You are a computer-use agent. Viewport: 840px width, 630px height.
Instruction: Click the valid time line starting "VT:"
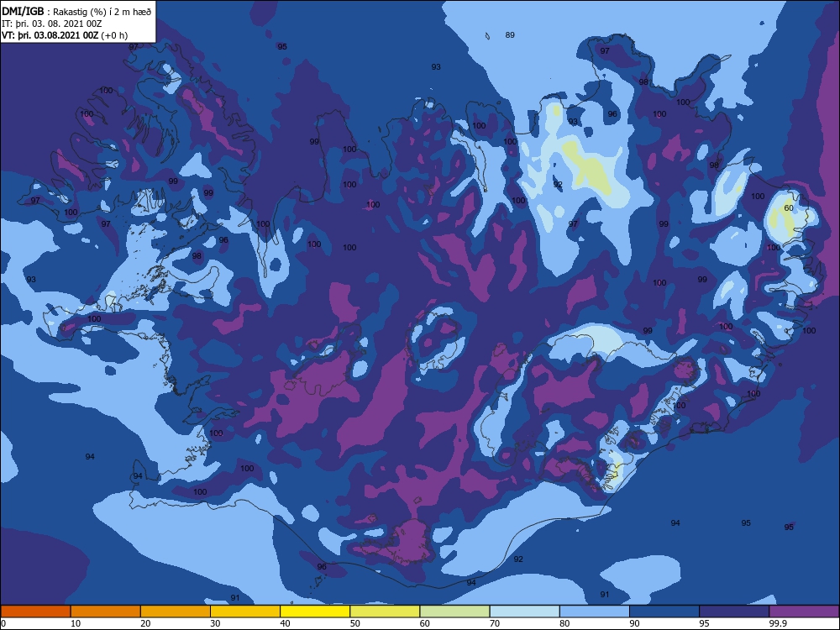[65, 35]
